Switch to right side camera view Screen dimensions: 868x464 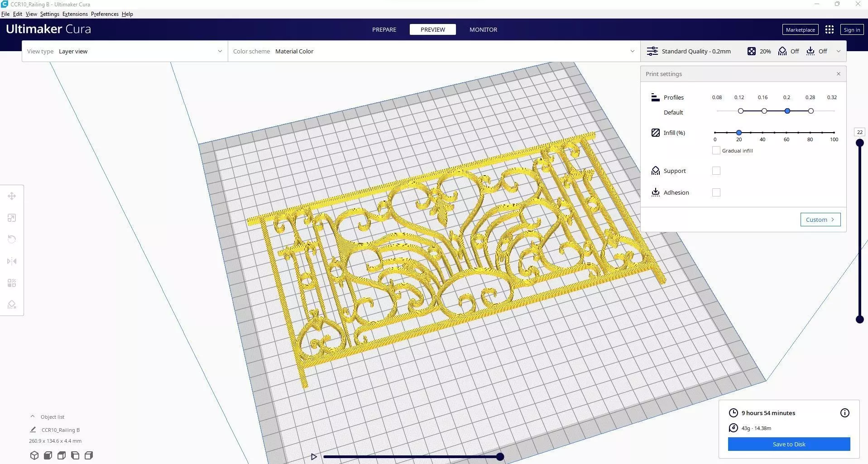(x=89, y=455)
